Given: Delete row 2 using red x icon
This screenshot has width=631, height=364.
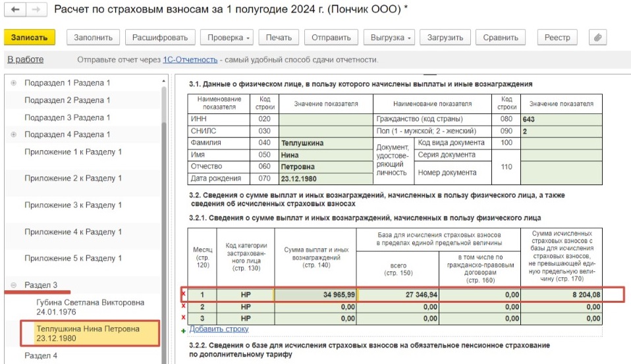Looking at the screenshot, I should 183,306.
